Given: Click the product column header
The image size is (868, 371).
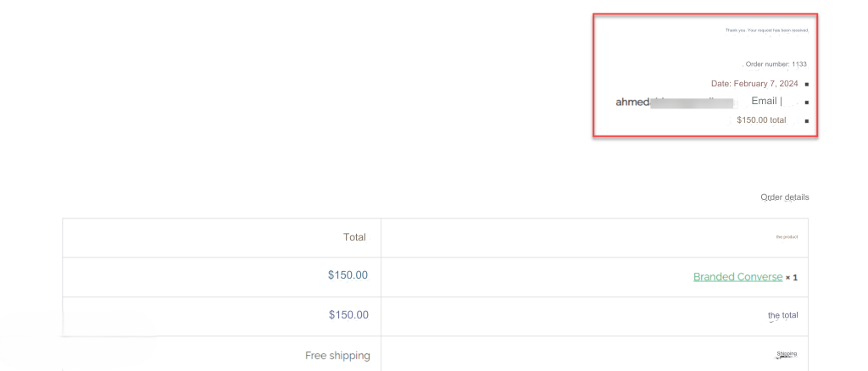Looking at the screenshot, I should pyautogui.click(x=787, y=237).
